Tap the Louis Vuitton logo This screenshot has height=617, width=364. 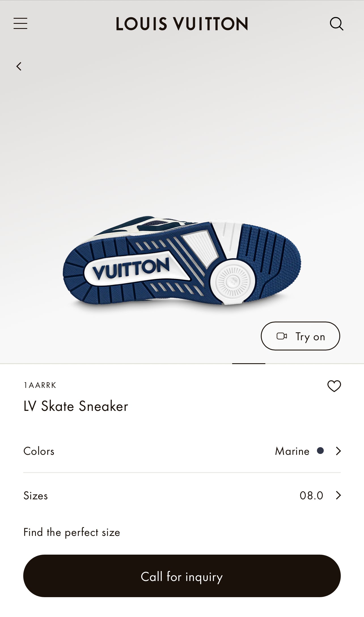click(182, 24)
